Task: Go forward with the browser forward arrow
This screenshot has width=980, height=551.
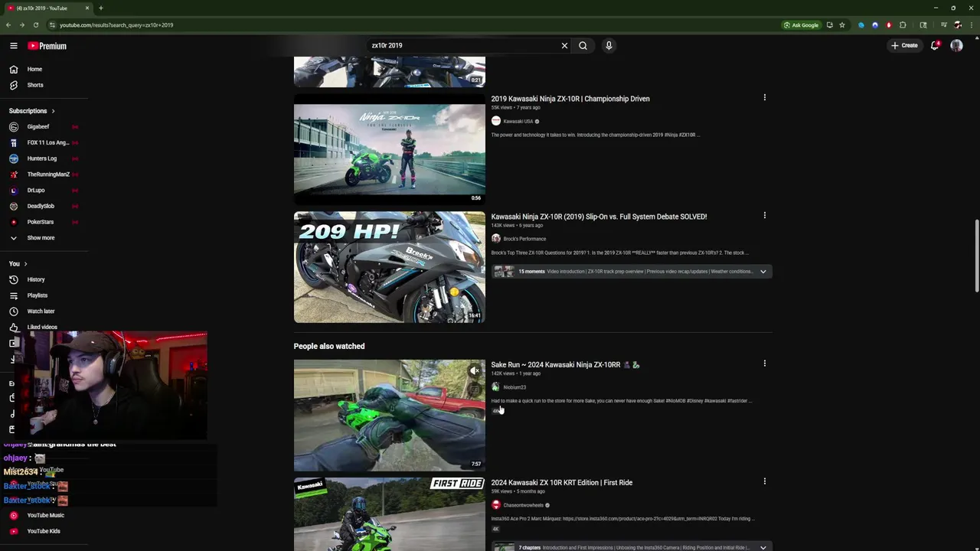Action: coord(21,25)
